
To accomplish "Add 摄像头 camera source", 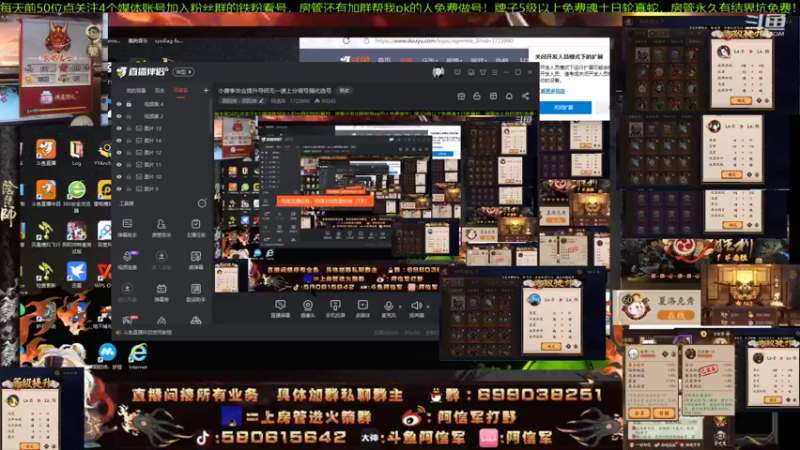I will pos(308,309).
